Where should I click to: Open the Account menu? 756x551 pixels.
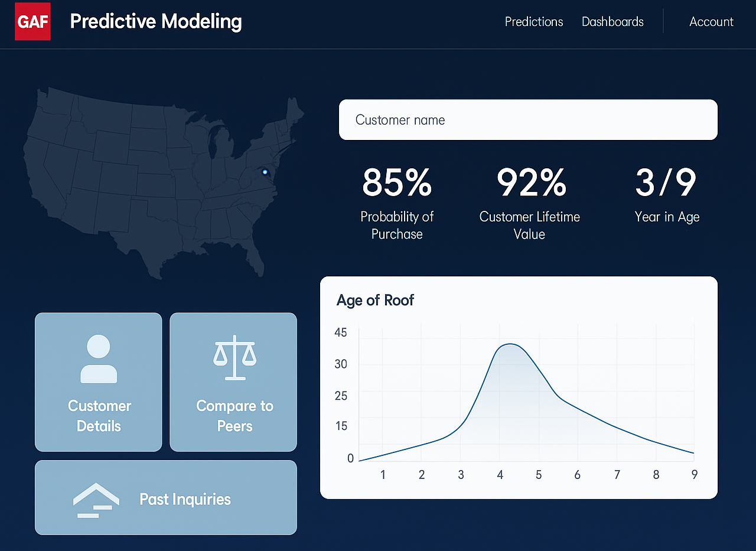coord(711,22)
